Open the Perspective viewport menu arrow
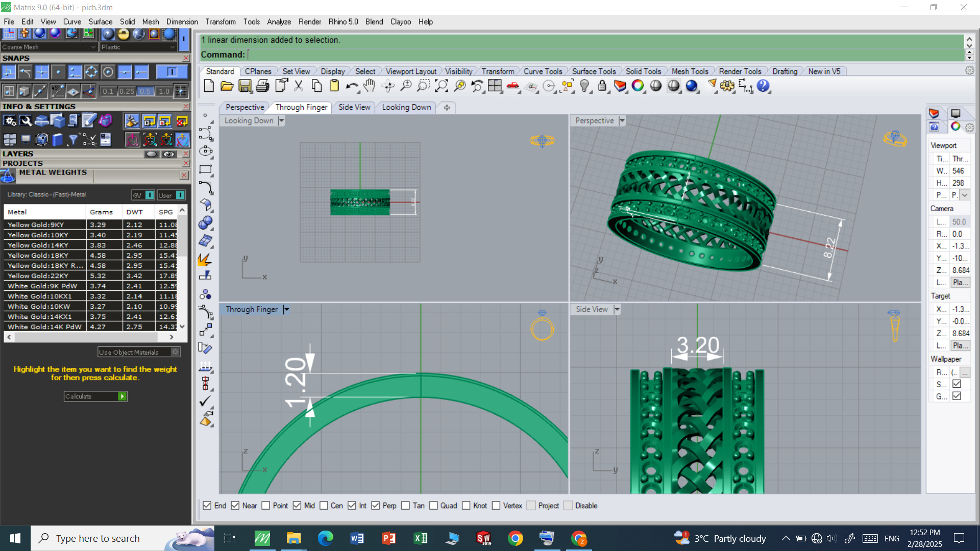The width and height of the screenshot is (980, 551). (622, 121)
